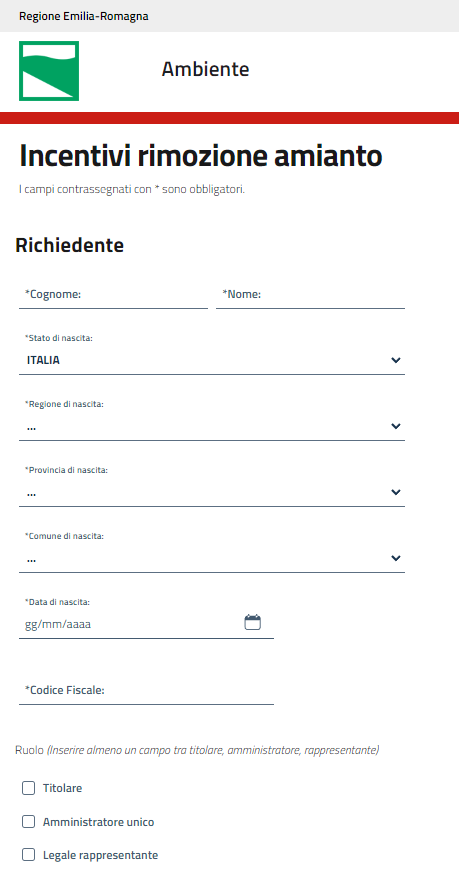
Task: Open the calendar date picker icon
Action: point(253,622)
